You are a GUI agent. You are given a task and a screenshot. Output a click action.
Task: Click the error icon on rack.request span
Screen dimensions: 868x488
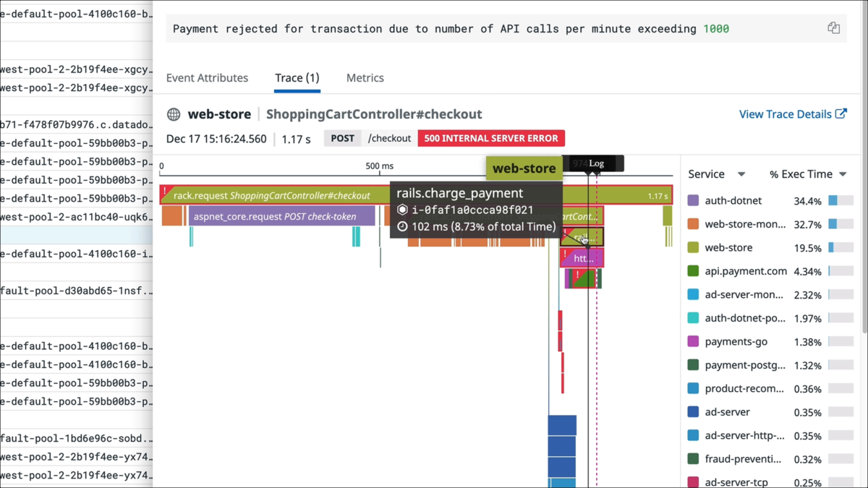pos(165,193)
